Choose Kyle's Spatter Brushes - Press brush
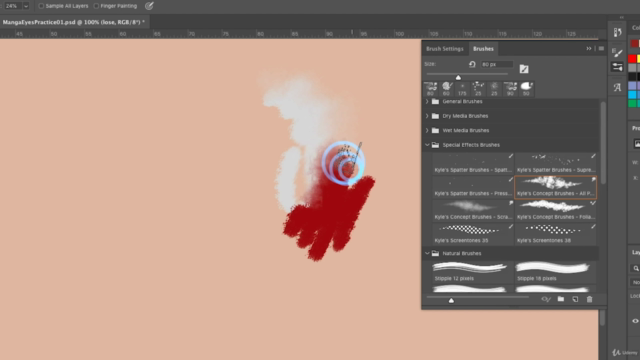 [473, 187]
